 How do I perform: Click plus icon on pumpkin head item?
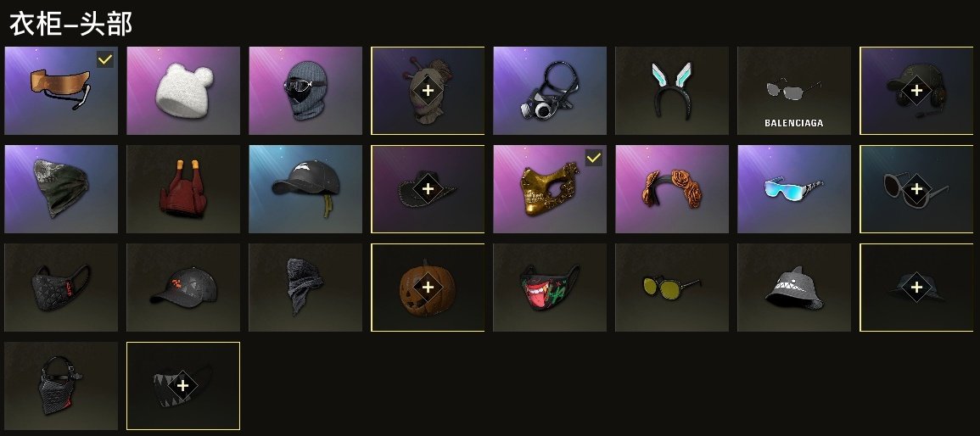point(428,287)
